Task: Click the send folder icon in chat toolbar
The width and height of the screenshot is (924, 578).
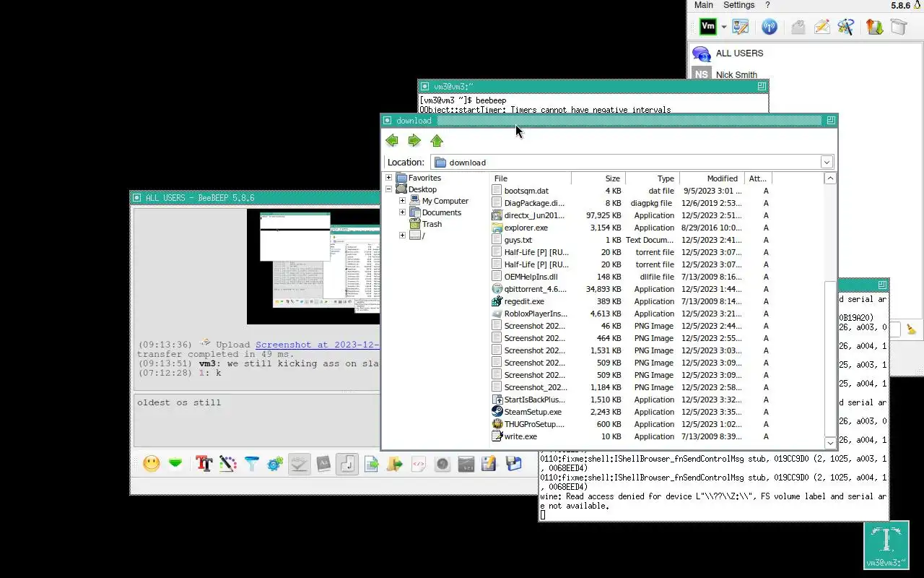Action: click(395, 464)
